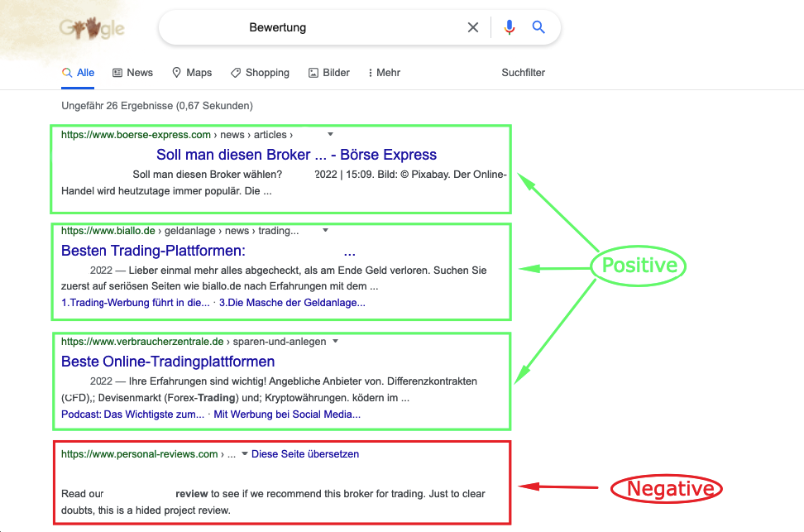Switch to the Bilder tab
Image resolution: width=804 pixels, height=532 pixels.
pyautogui.click(x=329, y=73)
